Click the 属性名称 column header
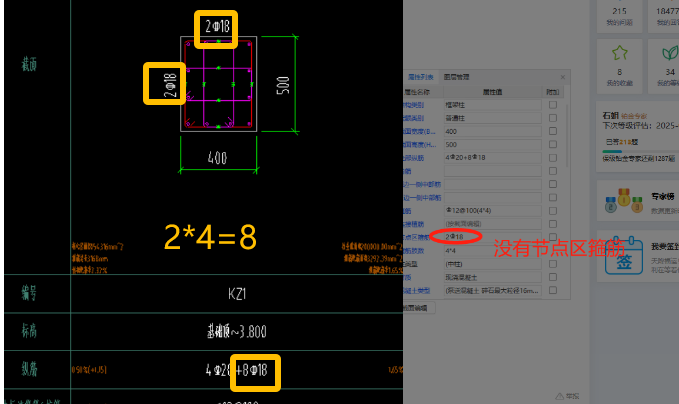Screen dimensions: 679x404 [x=417, y=92]
